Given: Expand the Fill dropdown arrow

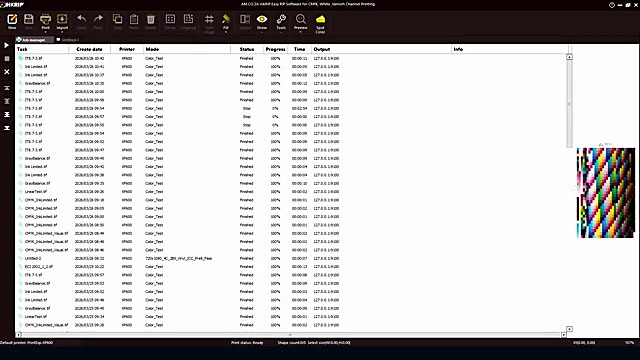Looking at the screenshot, I should click(226, 32).
